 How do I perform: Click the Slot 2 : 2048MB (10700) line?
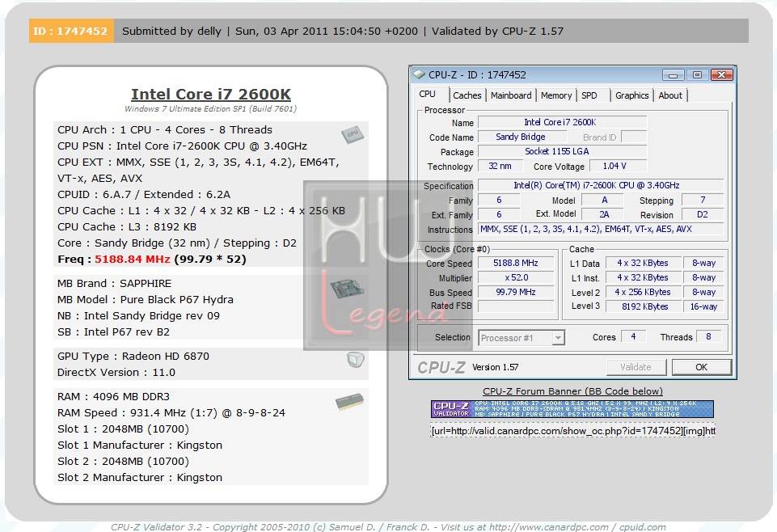[x=124, y=461]
